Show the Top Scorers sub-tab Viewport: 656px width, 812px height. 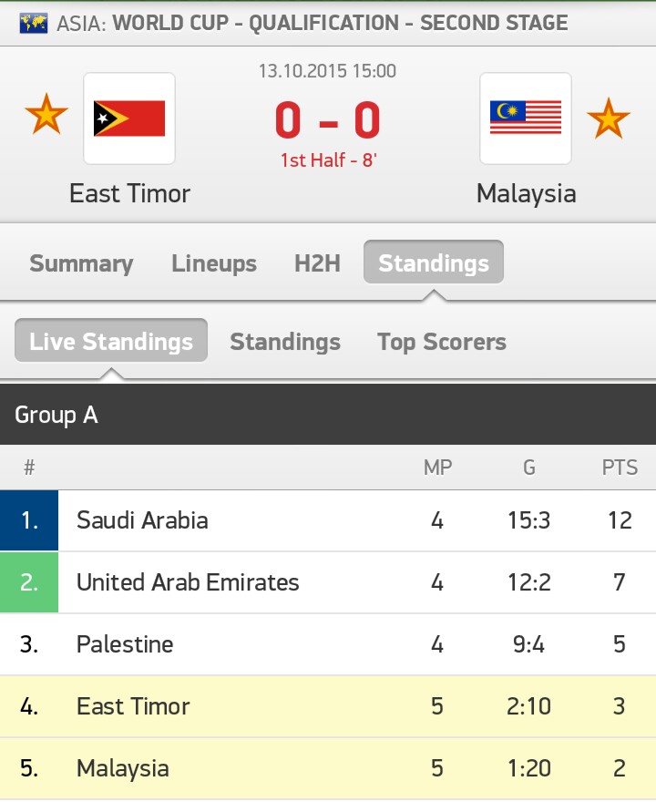[x=442, y=342]
